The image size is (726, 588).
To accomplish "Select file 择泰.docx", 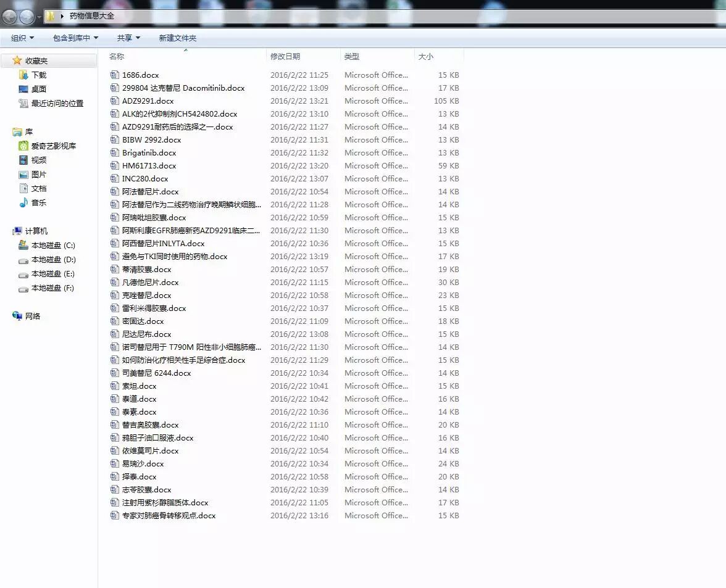I will [x=140, y=476].
